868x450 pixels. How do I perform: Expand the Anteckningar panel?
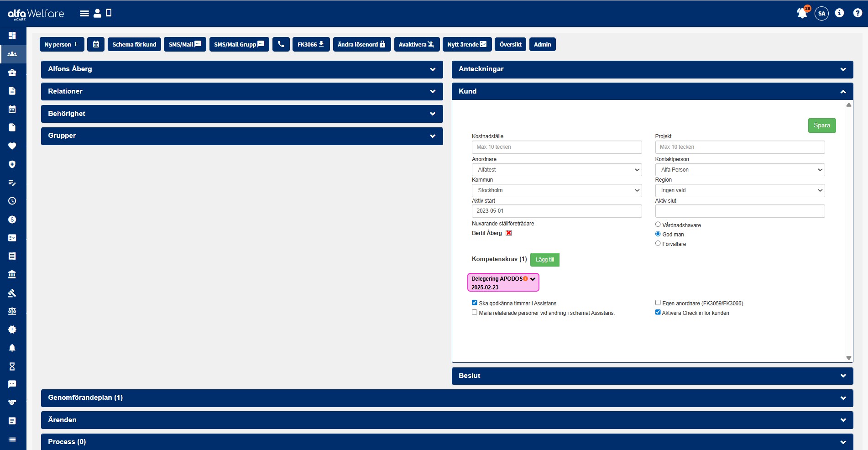652,69
